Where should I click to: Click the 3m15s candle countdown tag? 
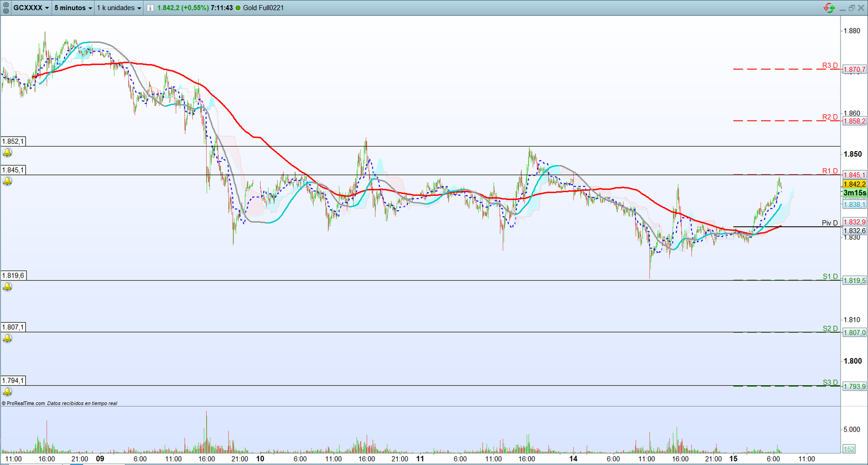[x=855, y=193]
